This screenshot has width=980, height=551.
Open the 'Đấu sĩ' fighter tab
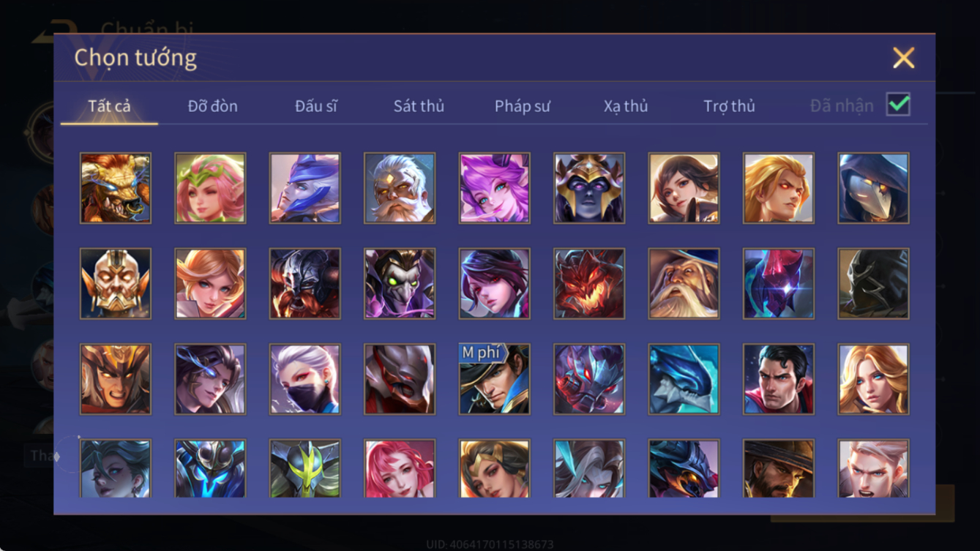click(316, 106)
